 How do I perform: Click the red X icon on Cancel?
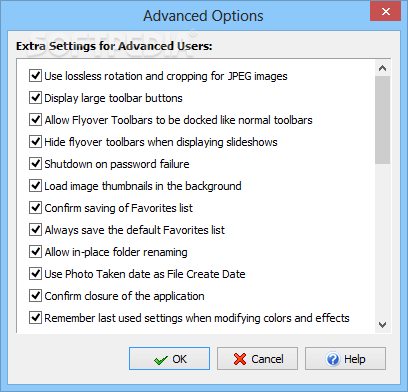(x=240, y=359)
